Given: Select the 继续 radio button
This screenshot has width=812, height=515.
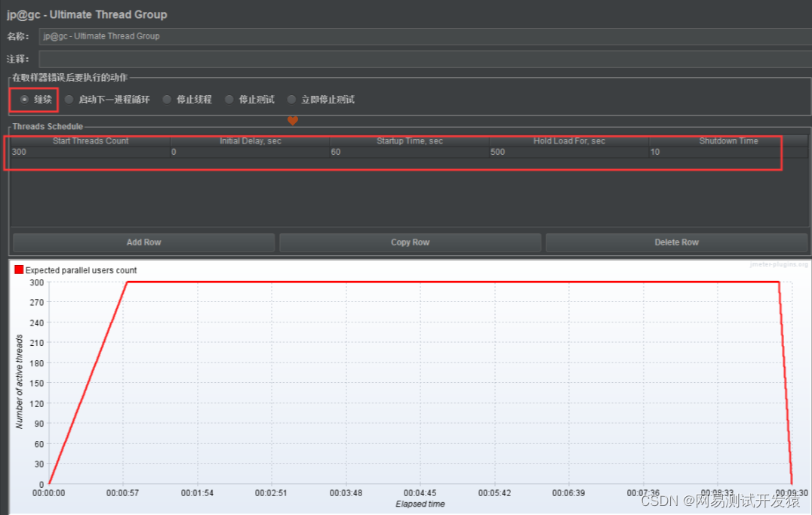Looking at the screenshot, I should 24,100.
